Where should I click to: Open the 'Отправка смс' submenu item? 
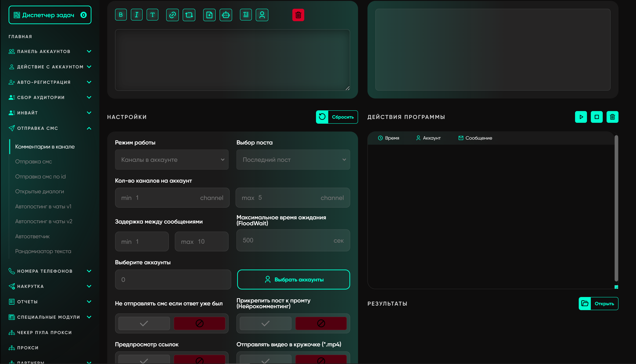click(x=33, y=161)
